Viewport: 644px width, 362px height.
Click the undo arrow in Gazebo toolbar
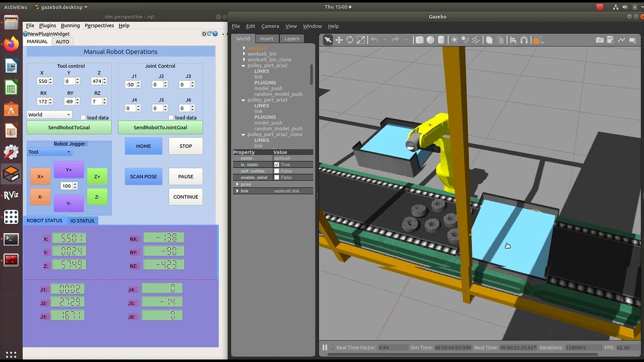(x=374, y=40)
